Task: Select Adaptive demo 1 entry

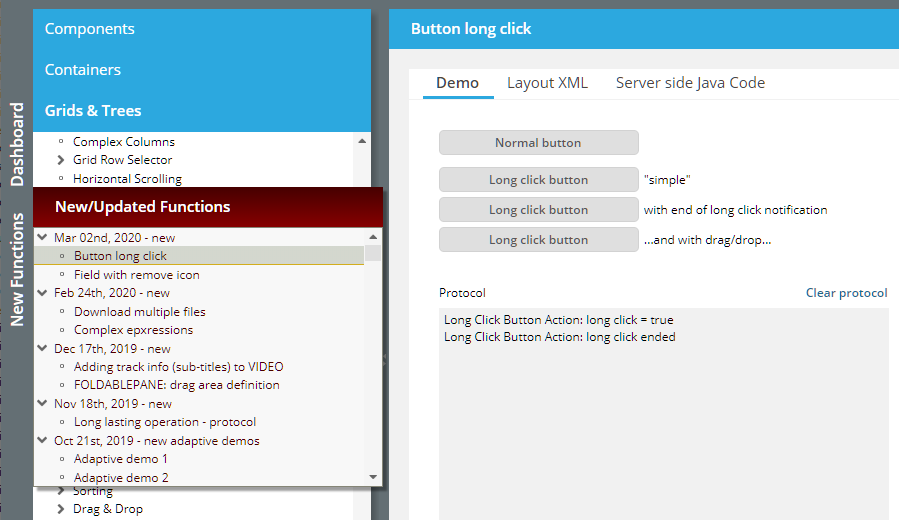Action: coord(121,459)
